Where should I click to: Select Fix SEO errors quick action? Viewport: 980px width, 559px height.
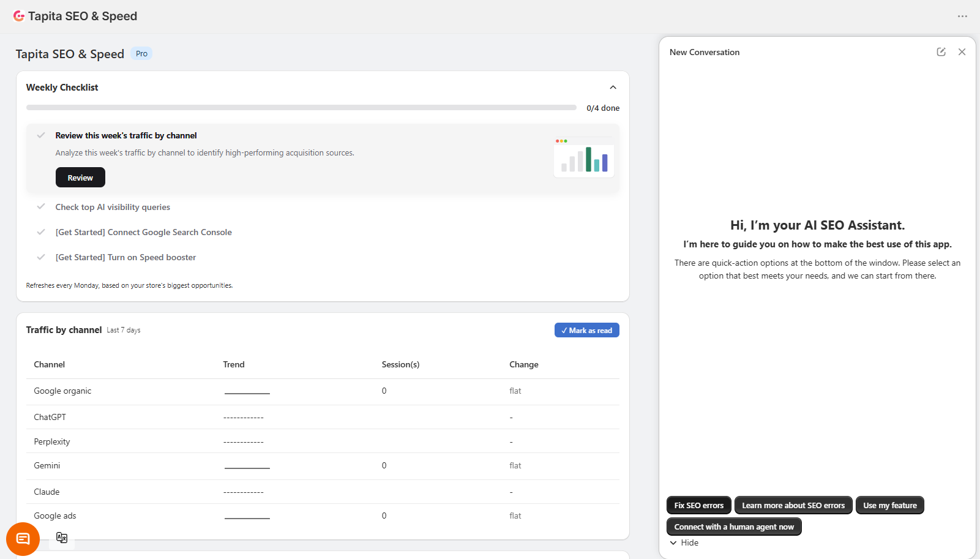pos(699,505)
